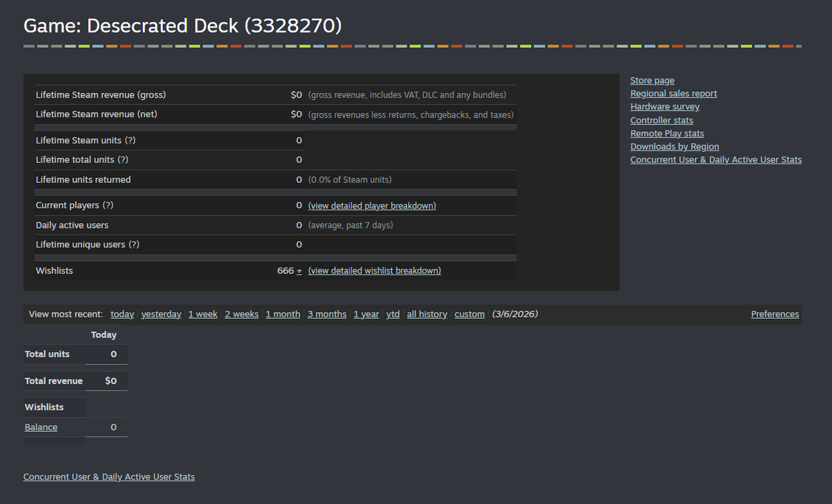Click the Daily active users label
Image resolution: width=832 pixels, height=504 pixels.
[x=72, y=225]
